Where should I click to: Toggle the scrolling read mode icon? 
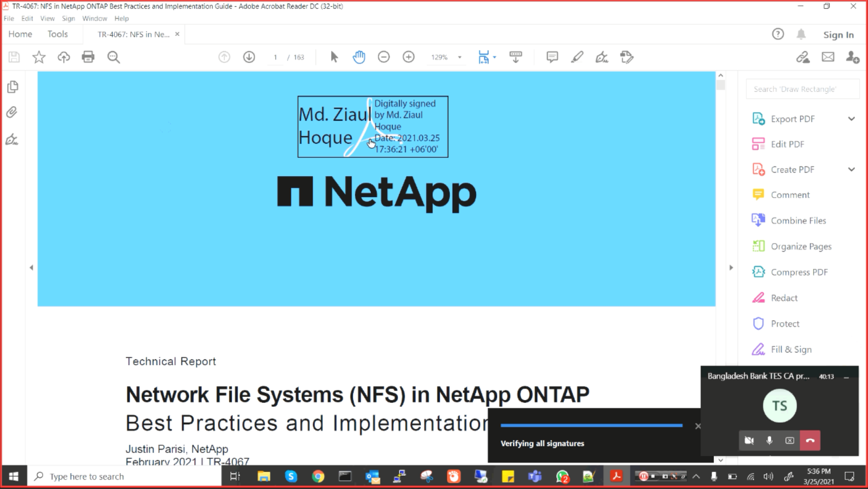point(516,57)
